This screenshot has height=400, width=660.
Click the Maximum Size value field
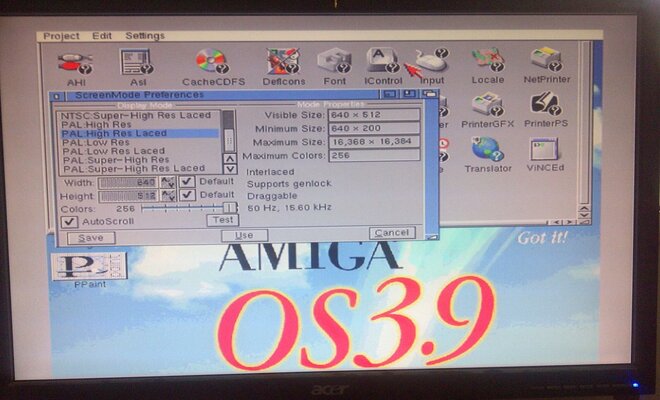point(374,142)
